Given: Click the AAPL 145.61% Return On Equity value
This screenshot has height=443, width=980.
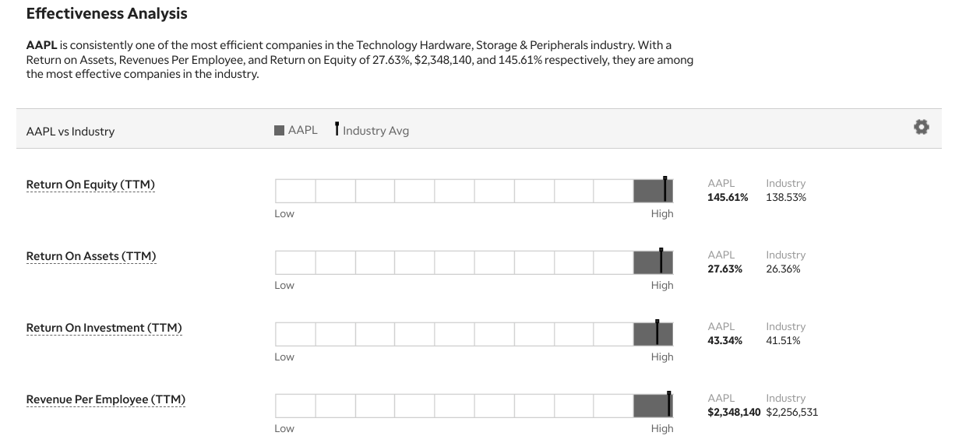Looking at the screenshot, I should pyautogui.click(x=728, y=198).
